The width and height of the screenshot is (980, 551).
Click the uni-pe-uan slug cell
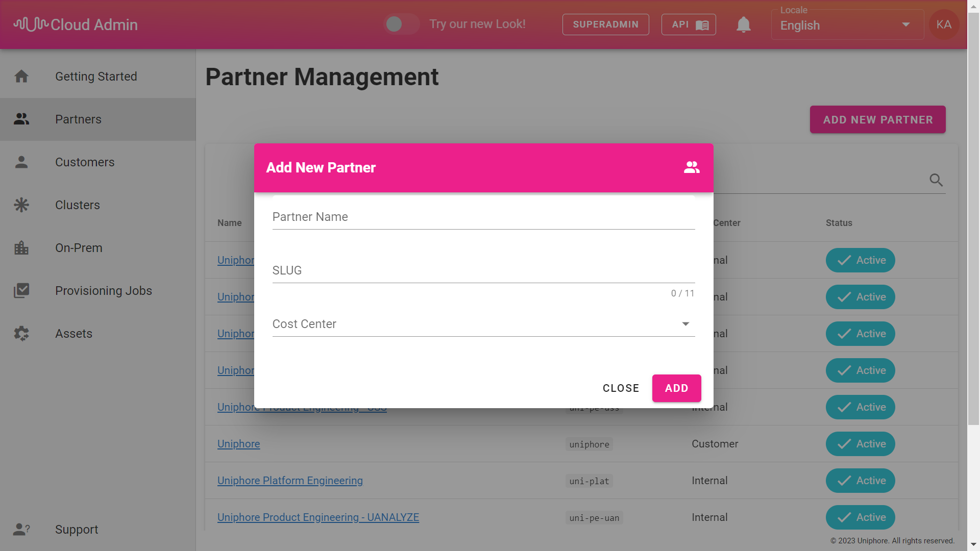click(x=594, y=518)
